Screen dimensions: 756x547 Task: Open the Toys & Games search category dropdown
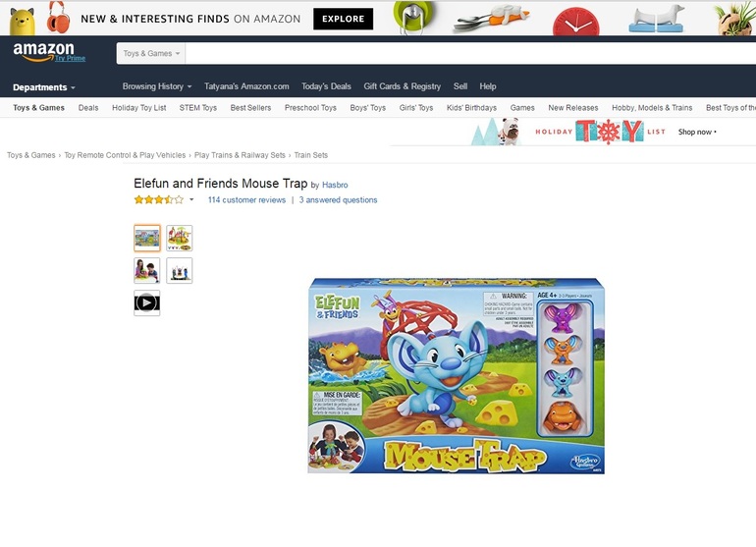[x=151, y=54]
